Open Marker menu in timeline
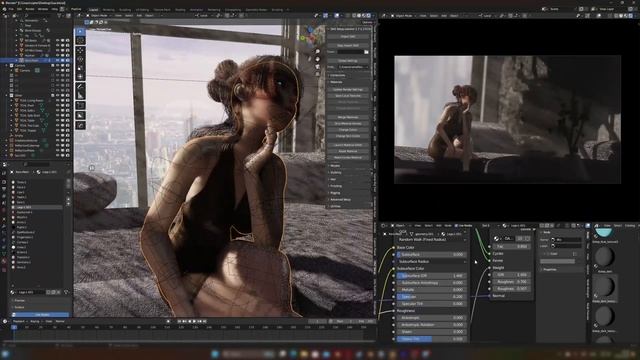Screen dimensions: 640x360 [x=60, y=321]
